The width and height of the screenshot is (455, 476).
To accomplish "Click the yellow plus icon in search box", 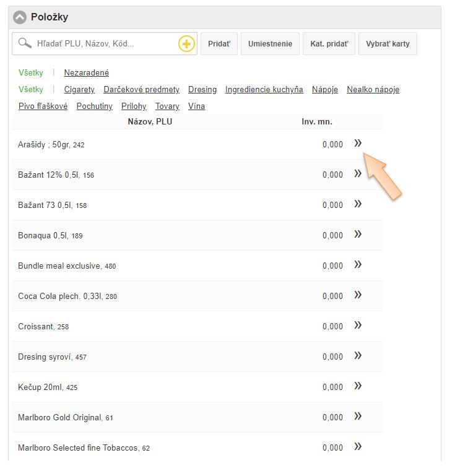I will 186,44.
